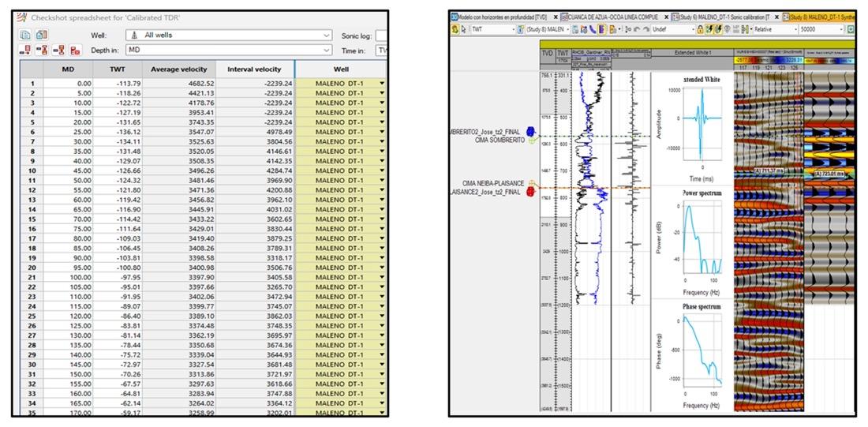Viewport: 868px width, 427px height.
Task: Close the Modelo con horizontes tab
Action: pos(556,17)
